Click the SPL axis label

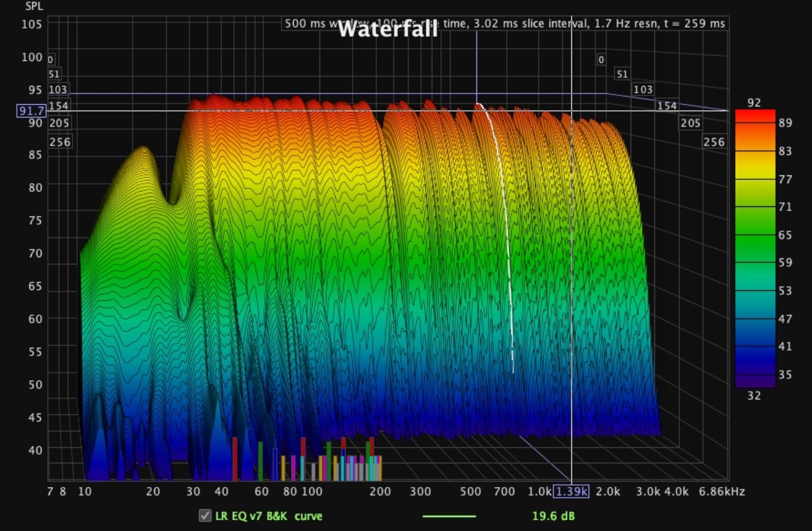coord(34,6)
